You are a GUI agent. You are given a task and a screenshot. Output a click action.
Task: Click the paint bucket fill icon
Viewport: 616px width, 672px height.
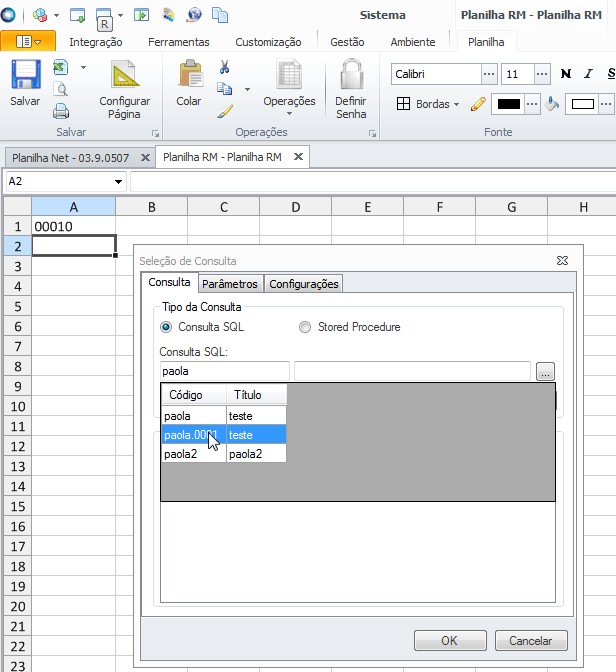click(552, 104)
